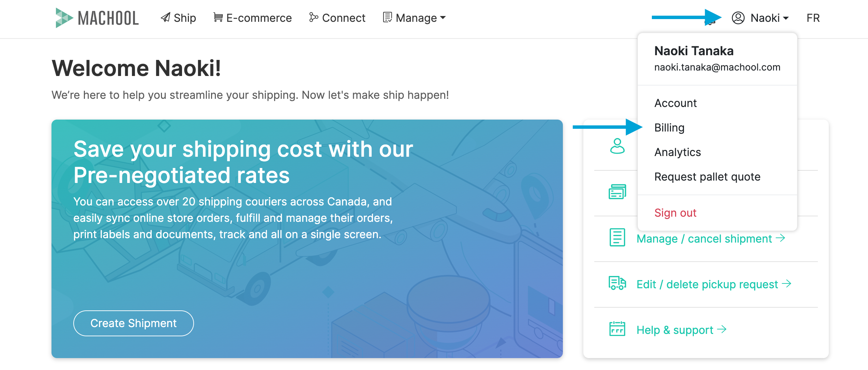Open Analytics from the user menu
This screenshot has height=370, width=868.
pyautogui.click(x=677, y=152)
